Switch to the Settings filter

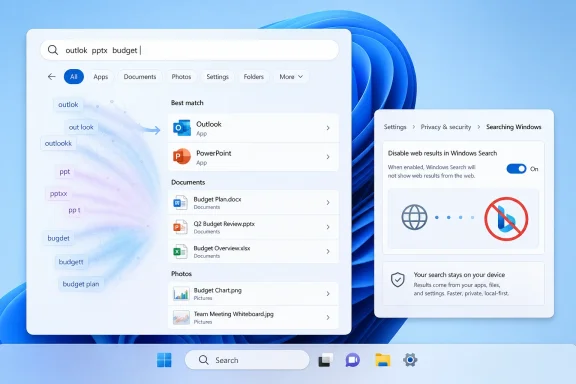[x=217, y=76]
